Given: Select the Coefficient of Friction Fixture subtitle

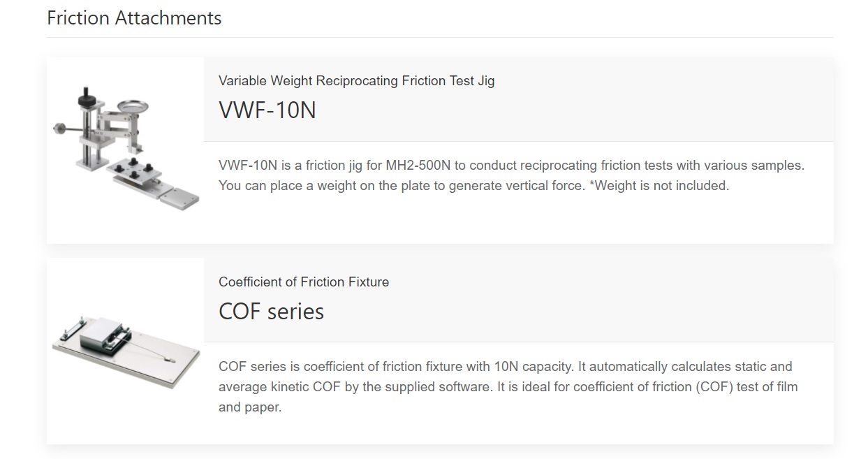Looking at the screenshot, I should [304, 282].
